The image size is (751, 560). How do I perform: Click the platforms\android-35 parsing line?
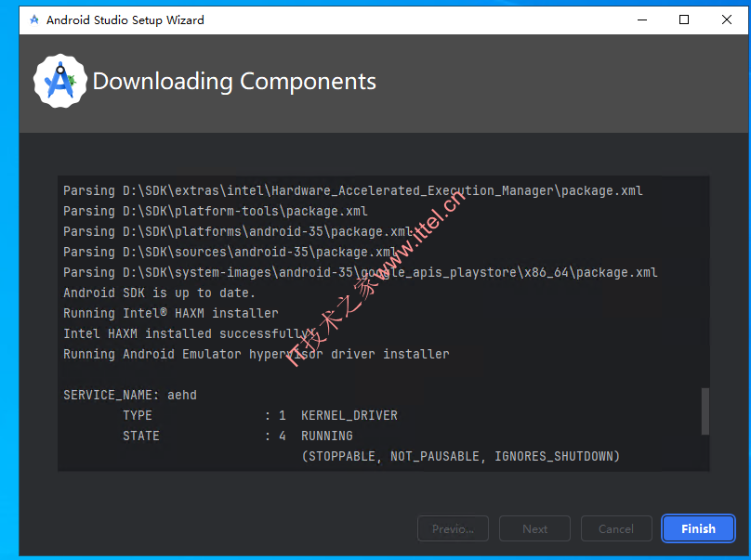238,231
